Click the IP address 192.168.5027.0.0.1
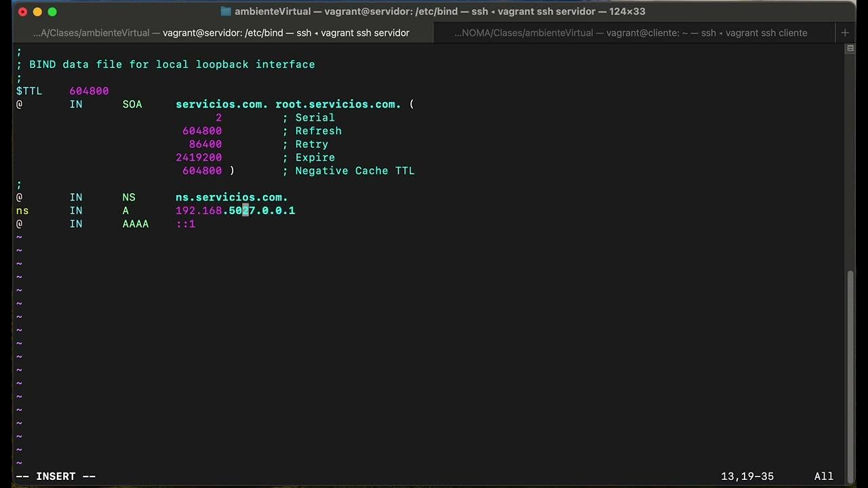Viewport: 868px width, 488px height. point(235,211)
